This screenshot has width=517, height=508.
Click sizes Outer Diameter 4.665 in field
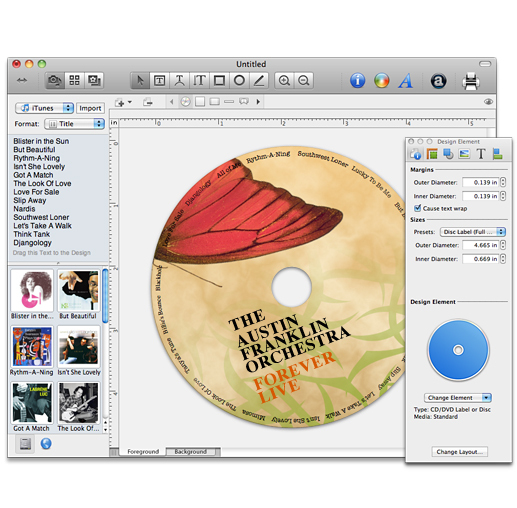(x=481, y=245)
